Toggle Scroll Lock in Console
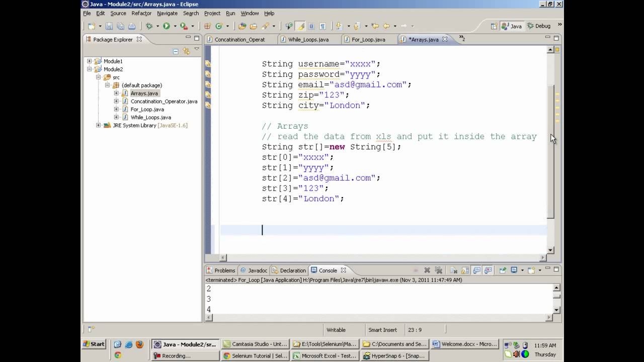644x362 pixels. coord(465,270)
